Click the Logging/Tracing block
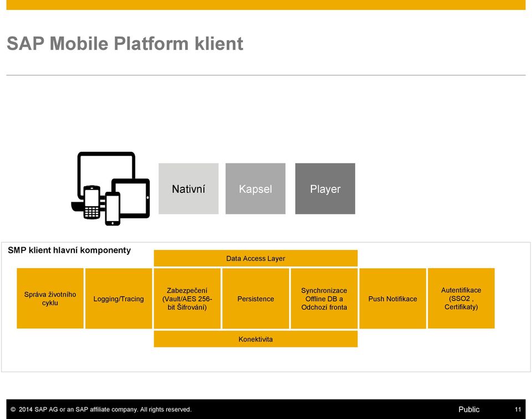Screen dimensions: 532x419 (119, 299)
